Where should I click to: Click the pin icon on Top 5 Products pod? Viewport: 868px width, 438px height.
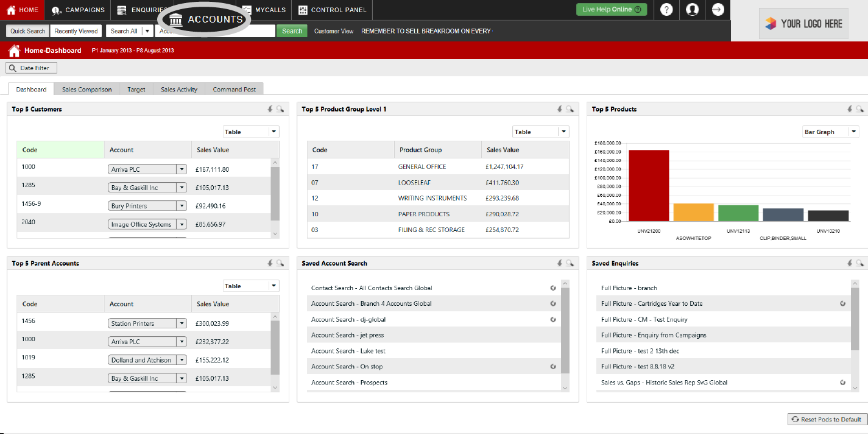tap(850, 109)
